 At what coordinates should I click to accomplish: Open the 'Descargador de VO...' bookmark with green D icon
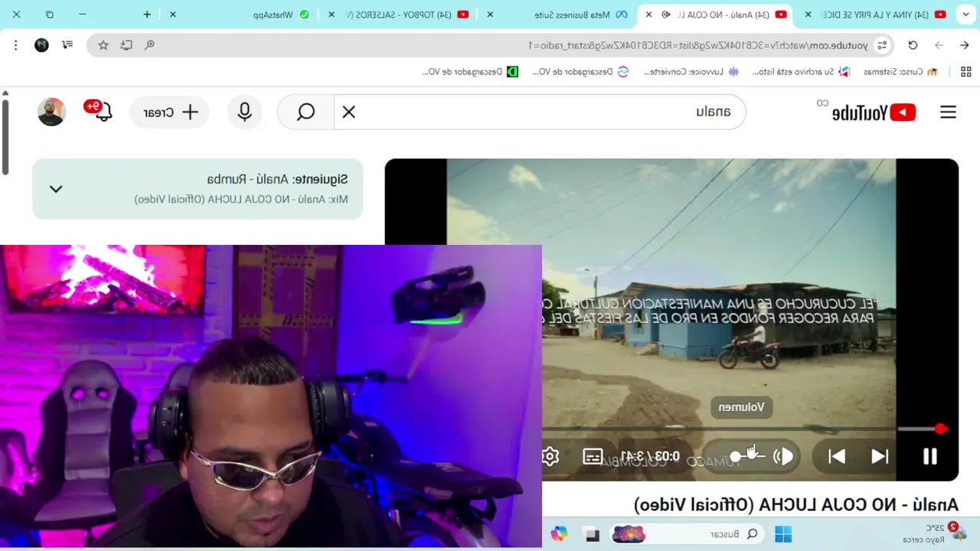point(471,72)
